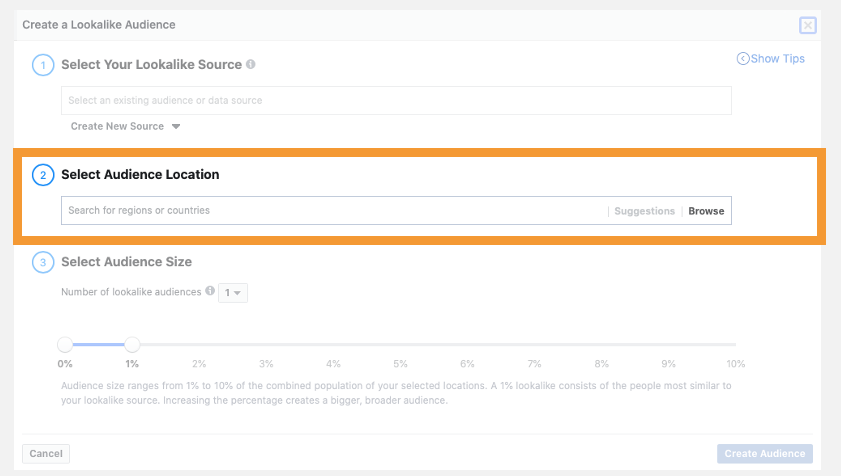Click the step 3 circle icon
This screenshot has height=476, width=841.
(43, 262)
